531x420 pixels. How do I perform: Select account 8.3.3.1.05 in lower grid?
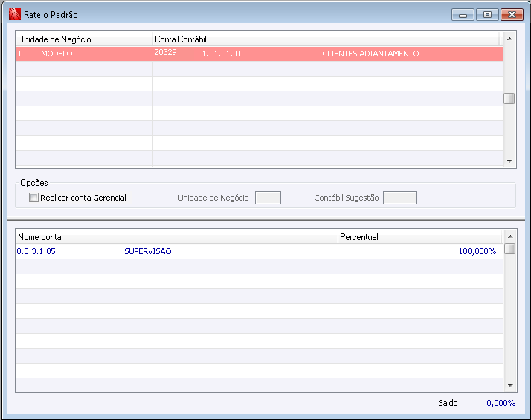click(36, 251)
